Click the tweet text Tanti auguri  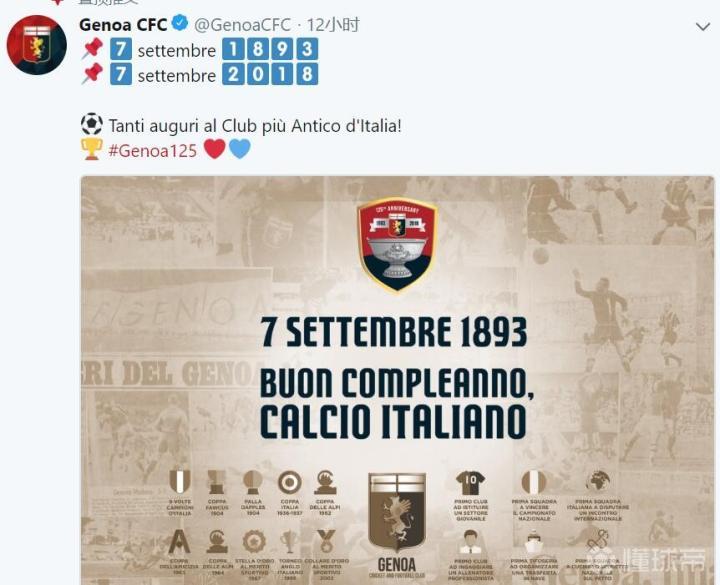pos(255,126)
